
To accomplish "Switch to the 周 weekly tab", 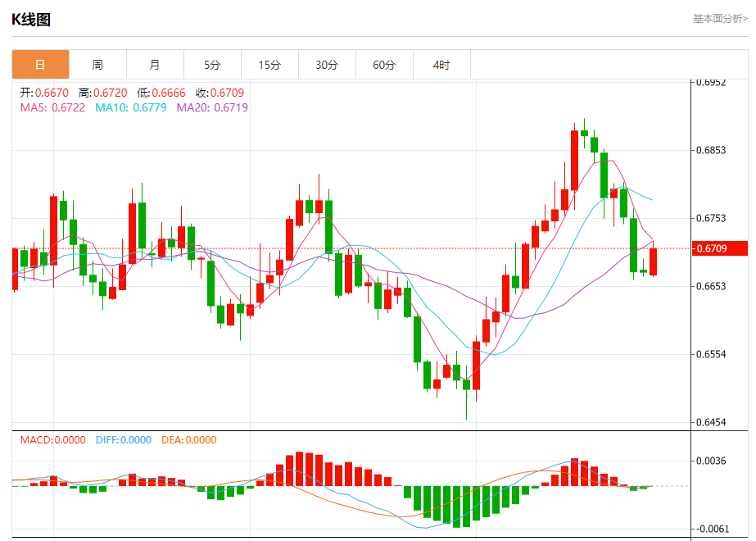I will [x=97, y=65].
